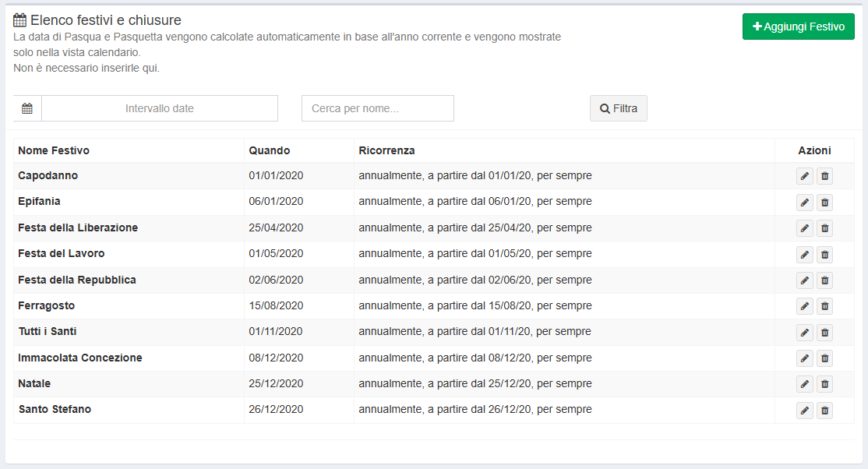
Task: Click the edit pencil icon for Capodanno
Action: point(804,176)
